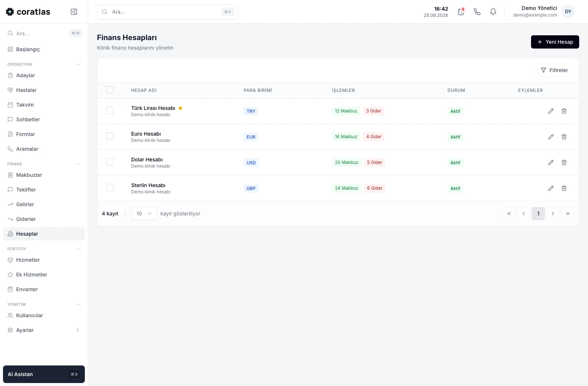Viewport: 588px width, 386px height.
Task: Focus the top Ara search field
Action: (x=168, y=12)
